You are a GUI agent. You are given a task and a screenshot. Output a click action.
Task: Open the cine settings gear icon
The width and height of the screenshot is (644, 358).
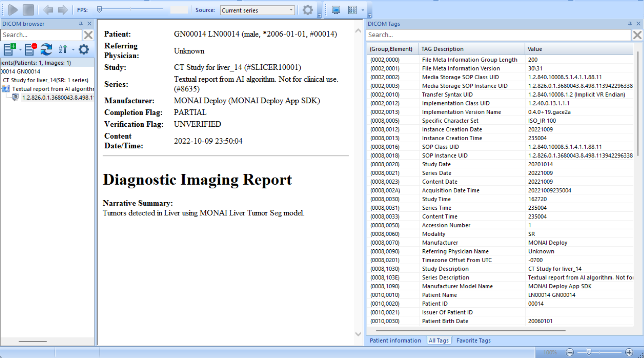pyautogui.click(x=308, y=10)
